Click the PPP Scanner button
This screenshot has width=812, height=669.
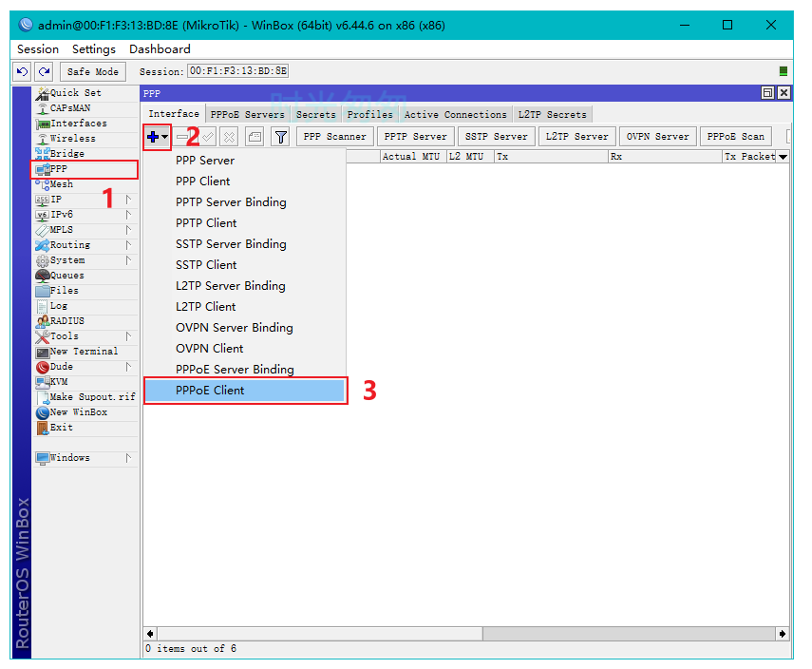pos(334,137)
